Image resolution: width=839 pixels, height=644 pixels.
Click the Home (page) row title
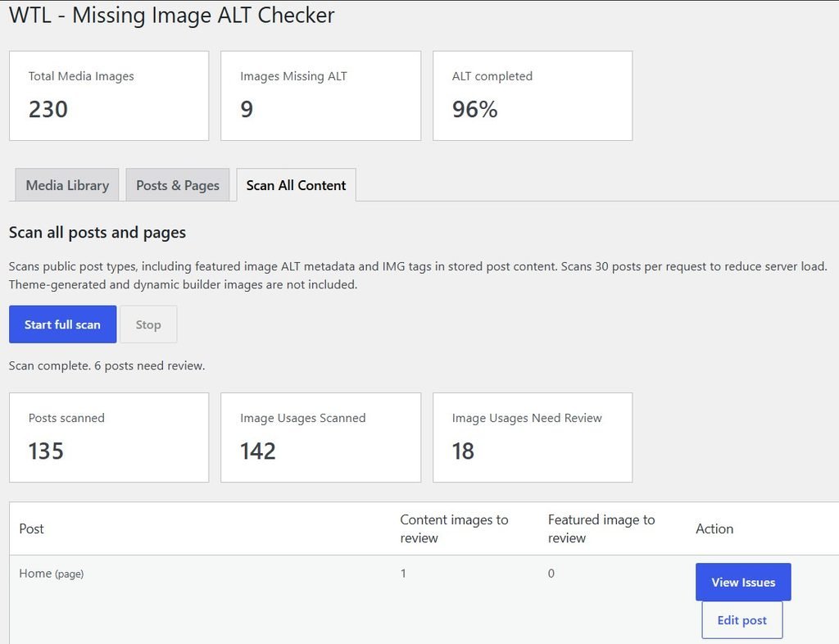52,574
